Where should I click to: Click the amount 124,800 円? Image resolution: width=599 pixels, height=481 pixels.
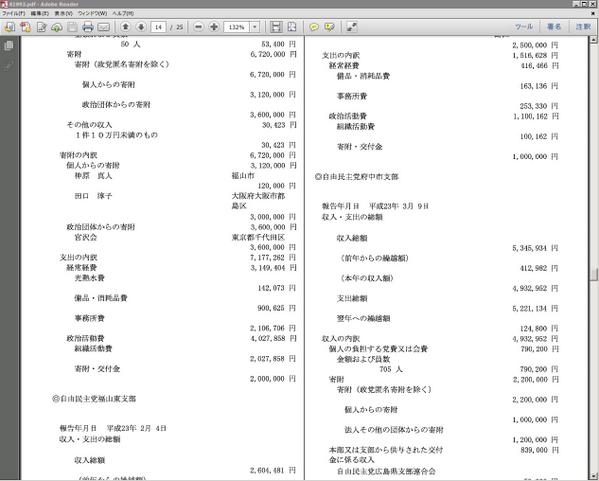tap(539, 329)
